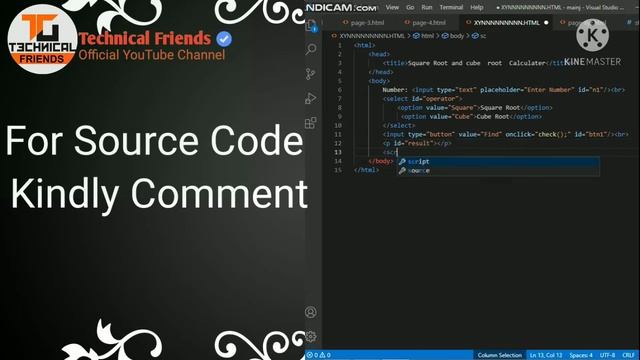This screenshot has width=640, height=360.
Task: Click the UTF-8 encoding status entry
Action: click(607, 355)
